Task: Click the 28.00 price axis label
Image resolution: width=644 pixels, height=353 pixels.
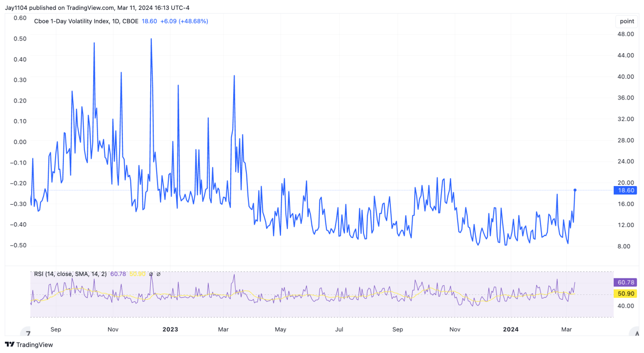Action: coord(626,140)
